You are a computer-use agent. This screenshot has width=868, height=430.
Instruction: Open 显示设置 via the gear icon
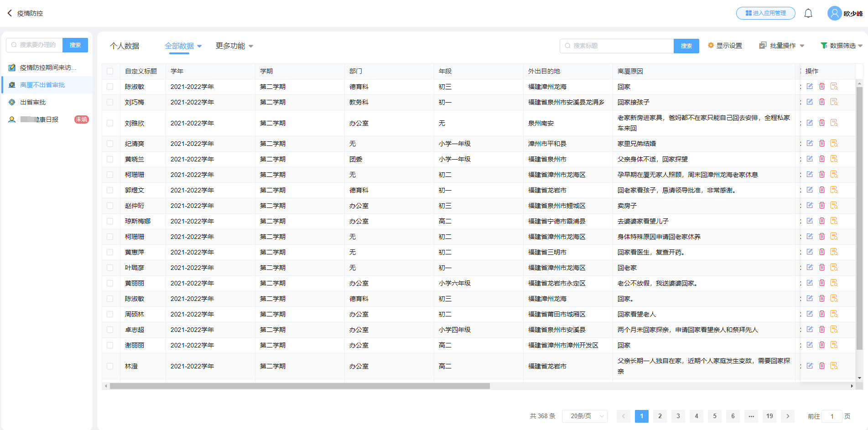coord(725,45)
